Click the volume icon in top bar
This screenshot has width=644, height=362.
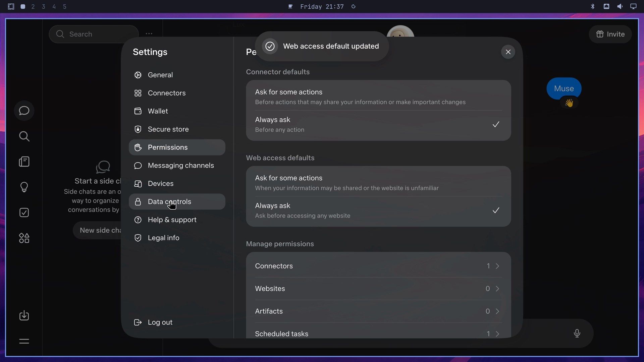(620, 6)
